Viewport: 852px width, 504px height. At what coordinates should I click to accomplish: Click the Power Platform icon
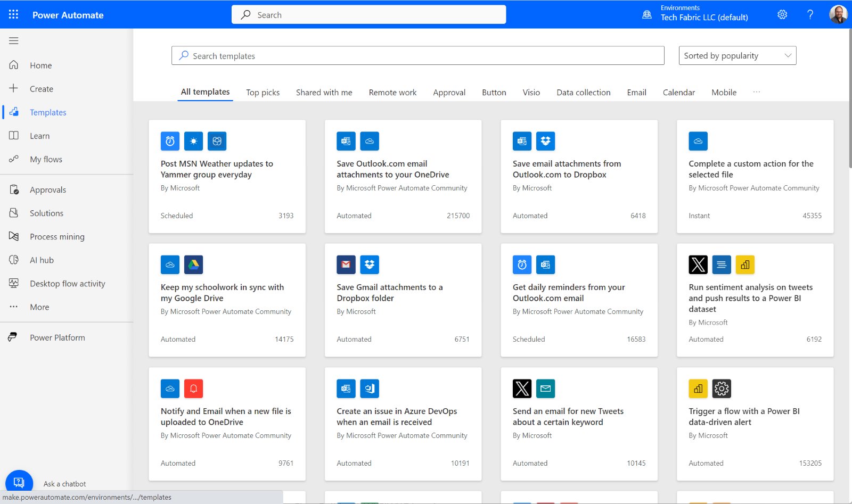[13, 337]
